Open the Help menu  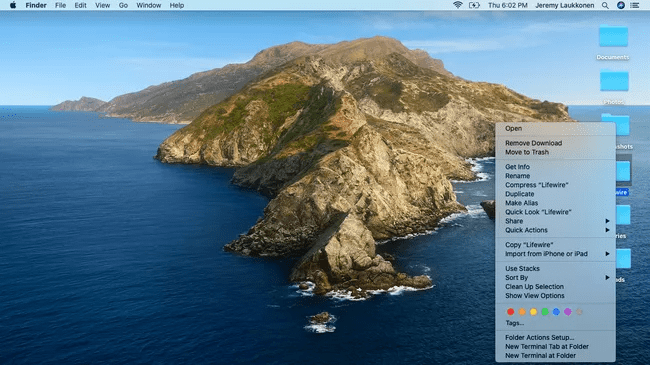(177, 5)
